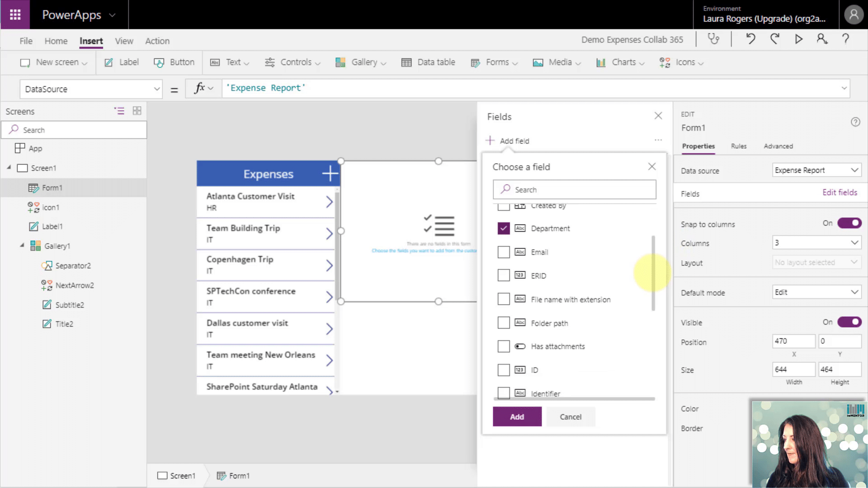The image size is (868, 488).
Task: Open the Help question mark
Action: tap(845, 39)
